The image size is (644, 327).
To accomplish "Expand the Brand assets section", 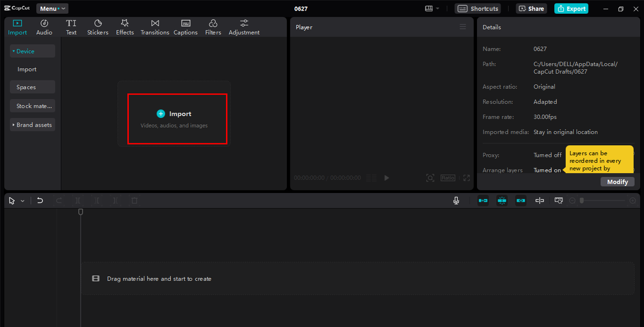I will tap(32, 124).
